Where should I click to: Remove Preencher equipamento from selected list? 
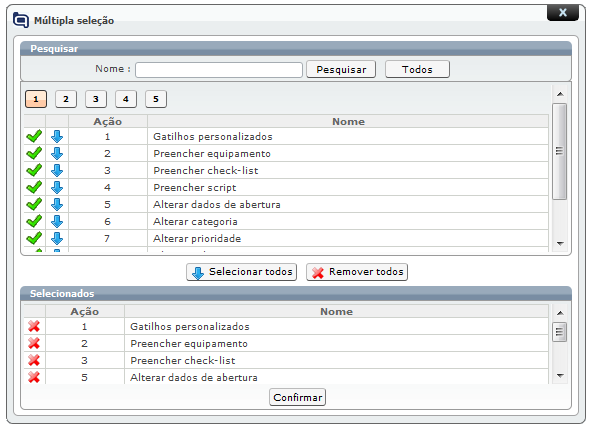tap(34, 343)
